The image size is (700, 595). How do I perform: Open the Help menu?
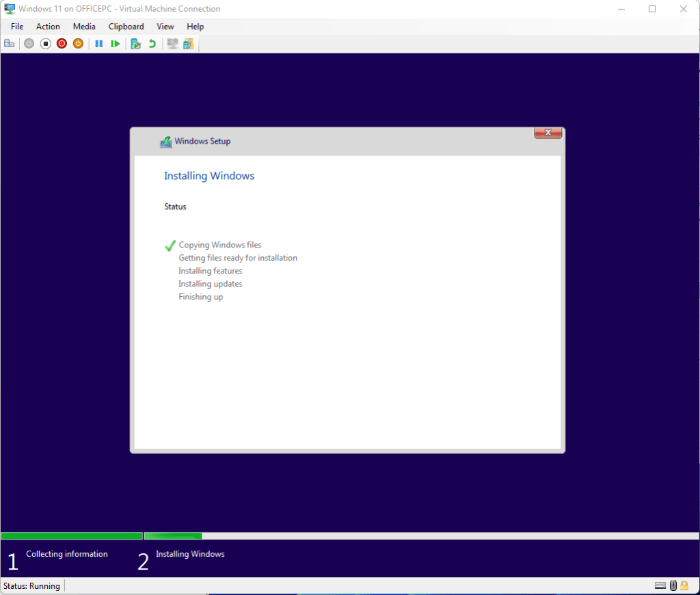pyautogui.click(x=196, y=27)
